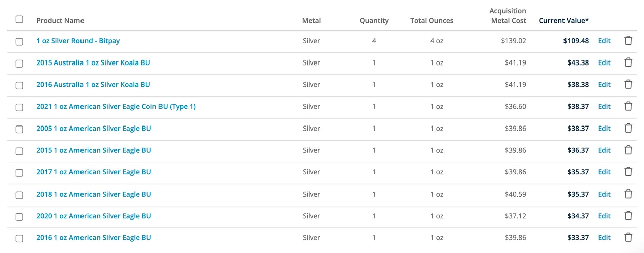Image resolution: width=644 pixels, height=253 pixels.
Task: Click trash icon for 2016 American Silver Eagle
Action: pos(628,237)
